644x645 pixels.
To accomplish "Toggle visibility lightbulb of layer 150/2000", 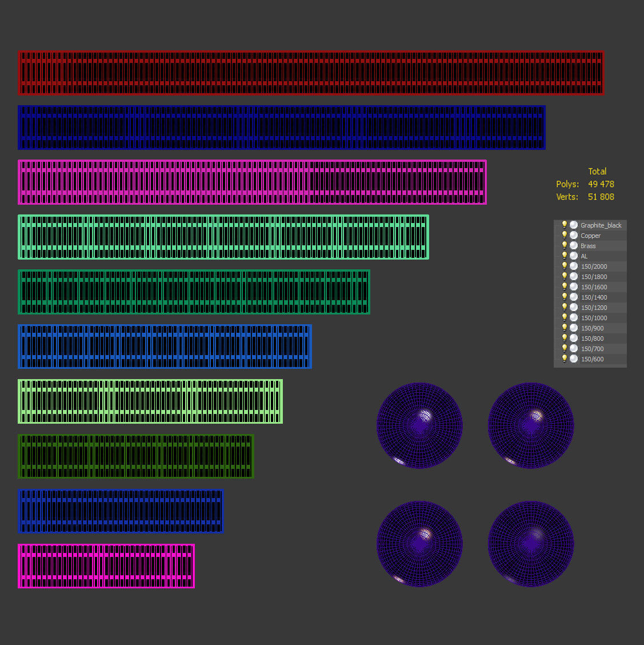I will coord(565,266).
